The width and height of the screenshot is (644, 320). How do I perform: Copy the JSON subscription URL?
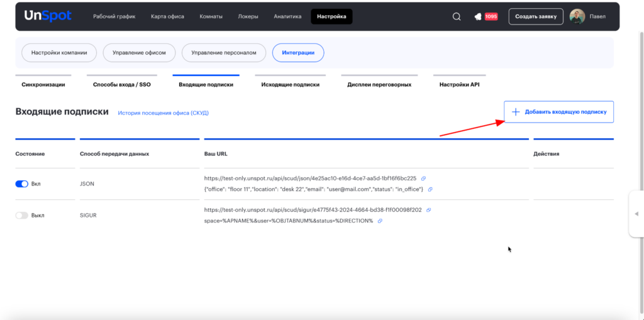click(423, 179)
